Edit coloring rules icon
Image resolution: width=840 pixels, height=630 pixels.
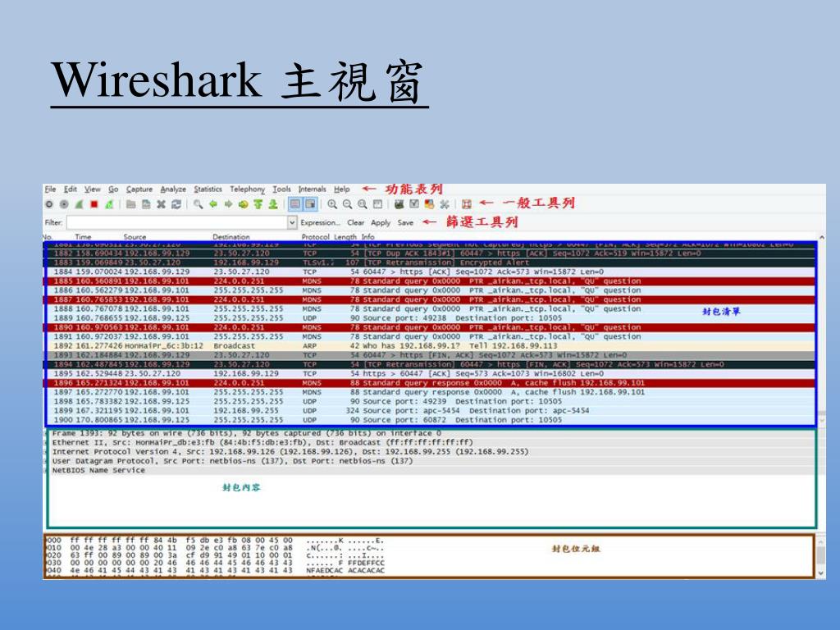(429, 204)
